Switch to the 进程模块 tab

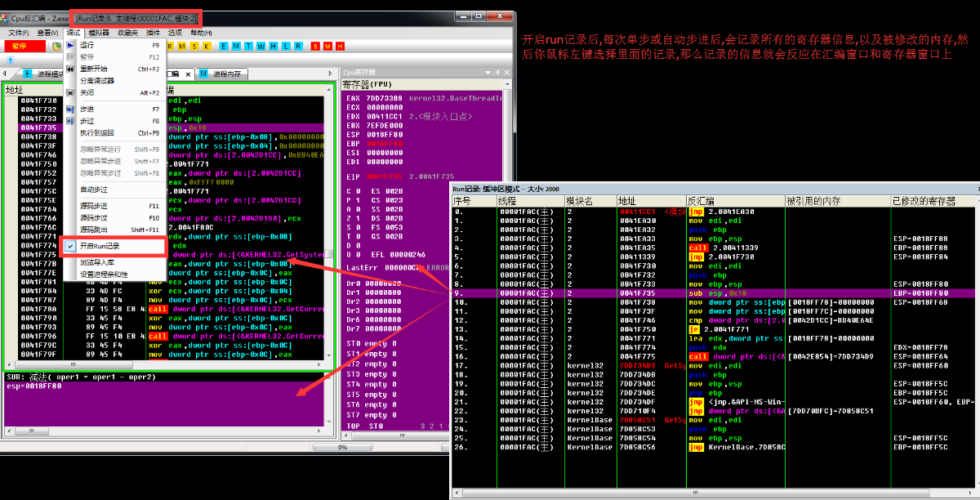(x=42, y=74)
